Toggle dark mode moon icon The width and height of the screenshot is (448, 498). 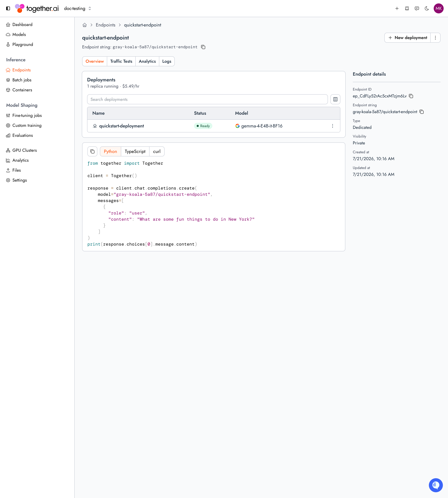[427, 8]
